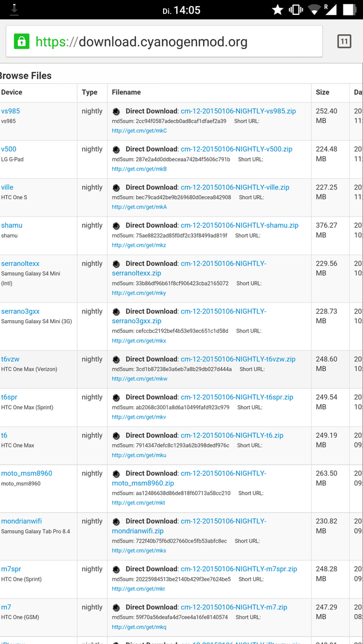Image resolution: width=363 pixels, height=644 pixels.
Task: Focus the download.cyanogenmod.org address bar
Action: point(164,42)
